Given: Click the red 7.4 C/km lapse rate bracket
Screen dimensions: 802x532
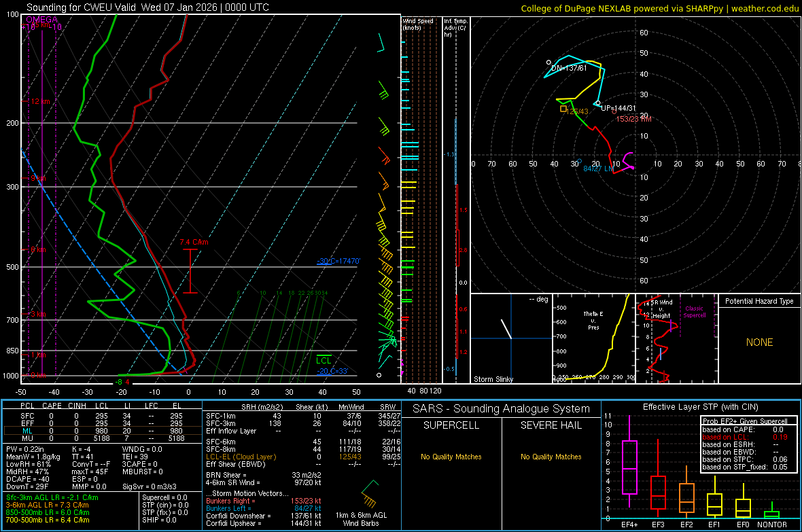Looking at the screenshot, I should (x=190, y=271).
